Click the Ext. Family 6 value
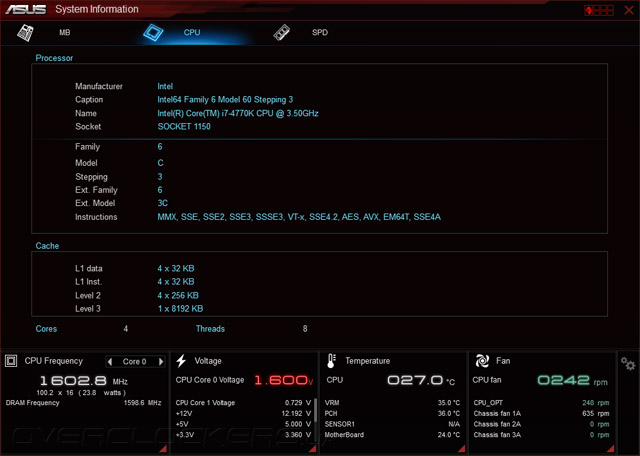The width and height of the screenshot is (640, 456). click(x=160, y=190)
